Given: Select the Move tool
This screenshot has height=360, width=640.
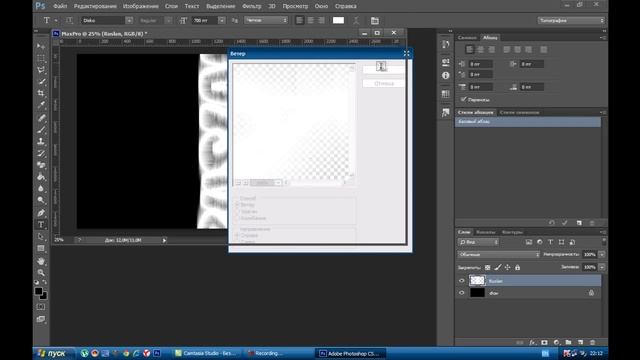Looking at the screenshot, I should pyautogui.click(x=41, y=46).
